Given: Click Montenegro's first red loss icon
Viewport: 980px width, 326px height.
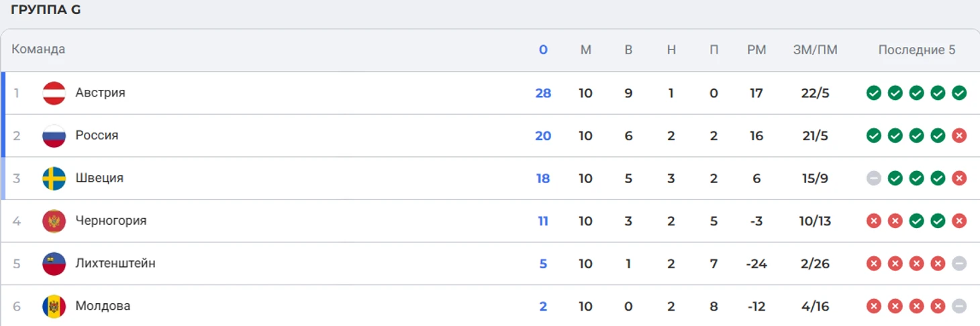Looking at the screenshot, I should coord(873,221).
